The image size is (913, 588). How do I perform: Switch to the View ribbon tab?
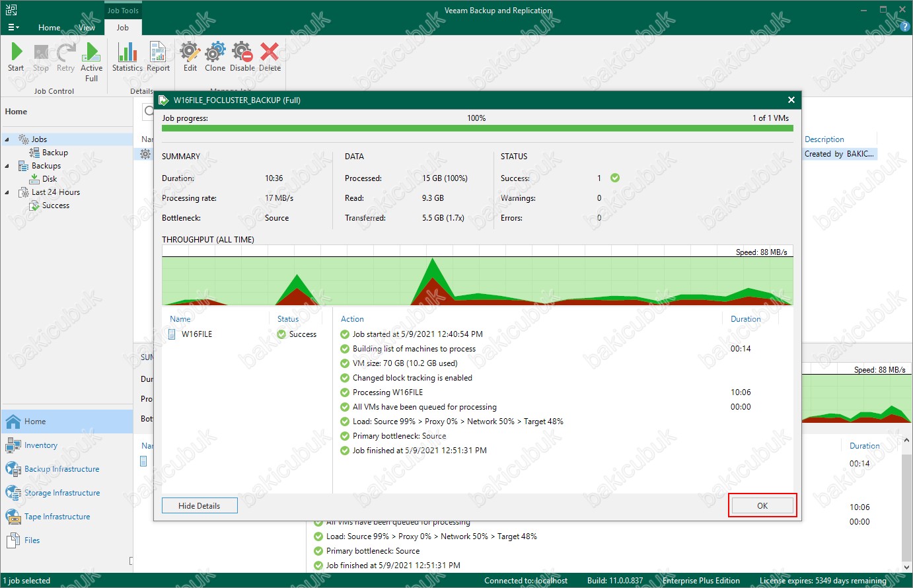87,27
